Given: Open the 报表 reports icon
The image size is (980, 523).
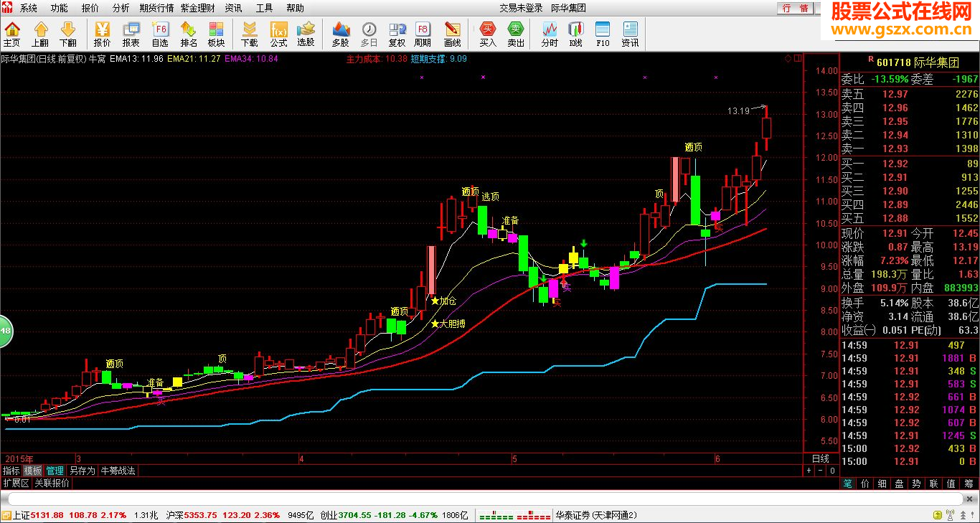Looking at the screenshot, I should (x=131, y=34).
